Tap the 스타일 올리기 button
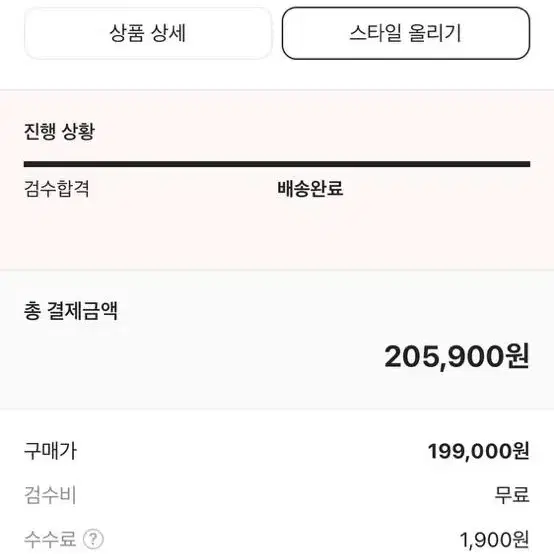554x554 pixels. coord(406,33)
